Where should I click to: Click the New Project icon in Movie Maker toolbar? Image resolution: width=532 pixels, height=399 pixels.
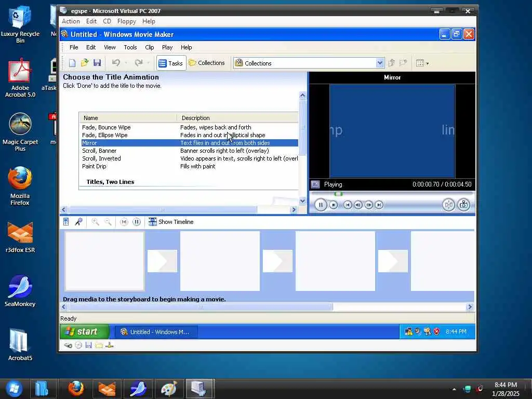click(x=72, y=63)
